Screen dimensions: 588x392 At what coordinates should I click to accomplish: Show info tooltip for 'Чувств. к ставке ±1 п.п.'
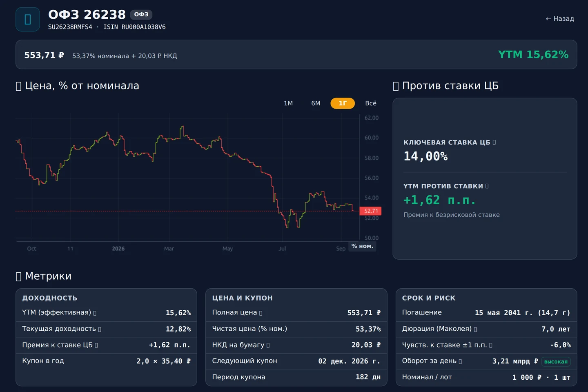point(491,345)
